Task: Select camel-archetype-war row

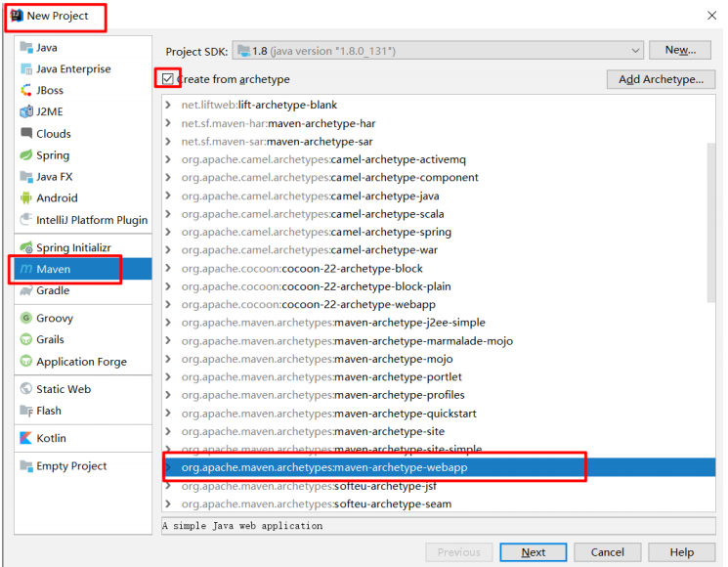Action: (x=439, y=250)
